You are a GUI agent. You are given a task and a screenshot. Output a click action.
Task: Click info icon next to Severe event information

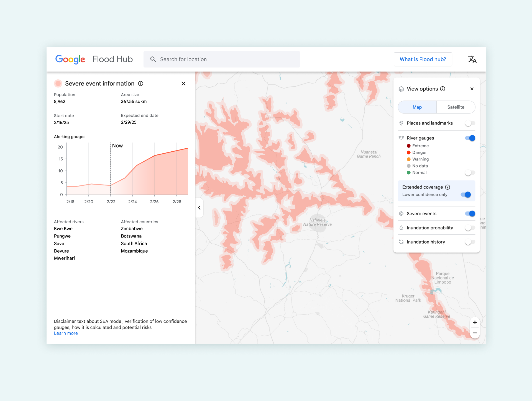click(141, 84)
